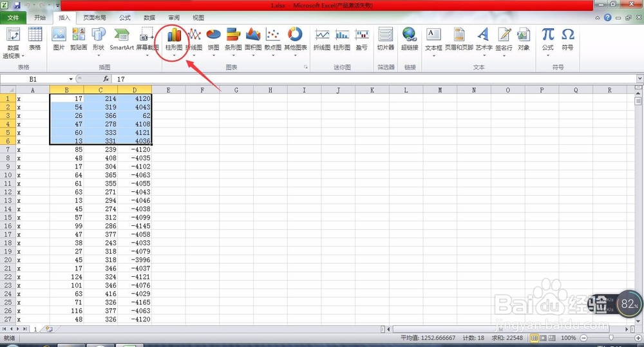
Task: Click in the formula bar showing 17
Action: (374, 79)
